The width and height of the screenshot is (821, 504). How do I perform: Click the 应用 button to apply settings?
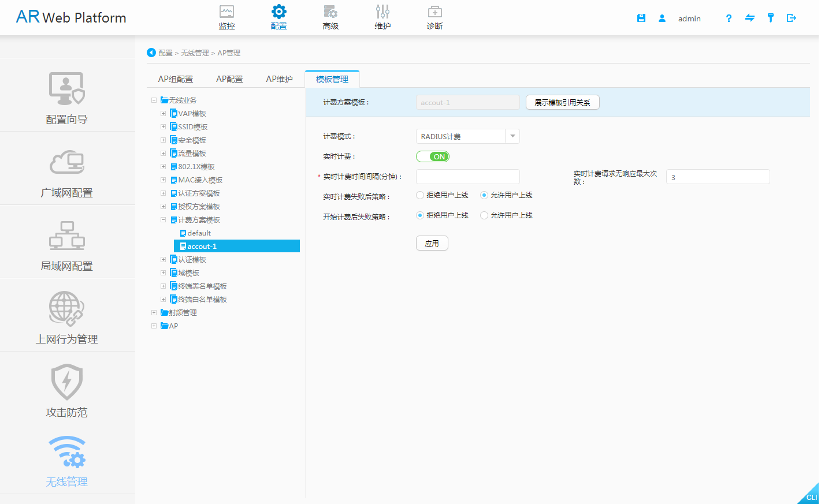click(432, 242)
